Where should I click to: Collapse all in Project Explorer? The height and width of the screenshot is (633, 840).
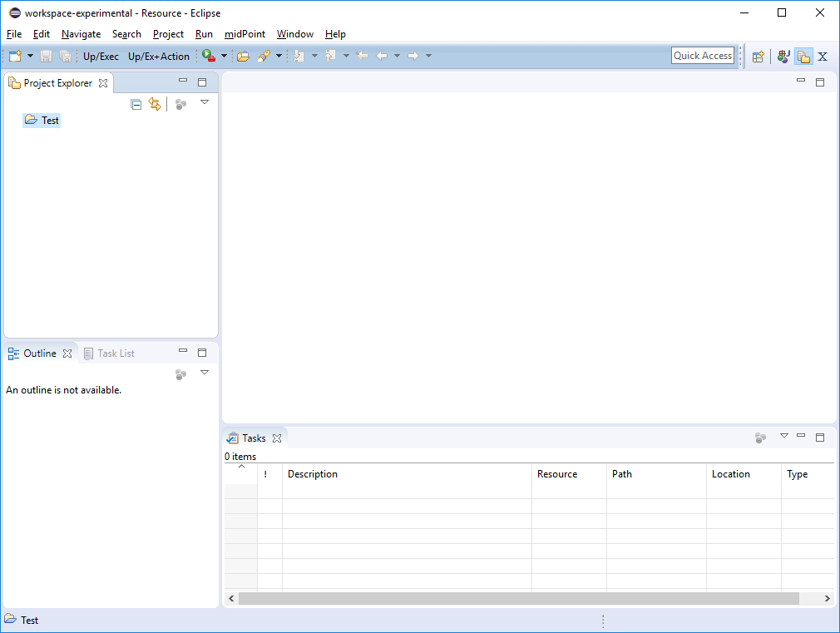[136, 104]
